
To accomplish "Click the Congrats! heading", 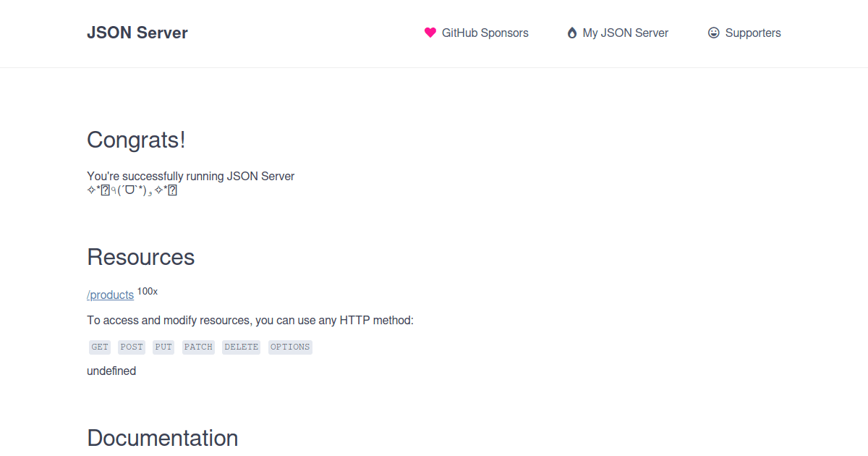I will click(135, 140).
